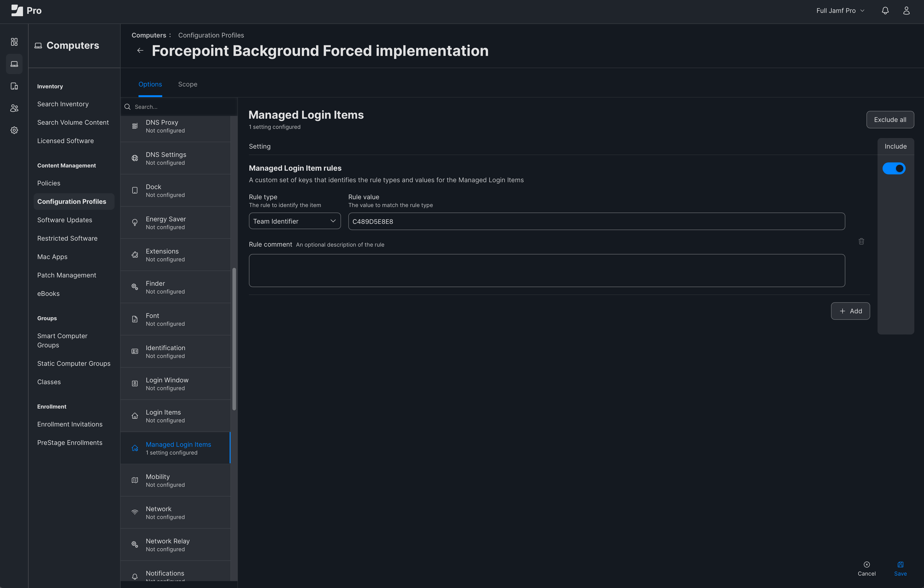Click the Rule comment text box
Screen dimensions: 924x588
[546, 270]
